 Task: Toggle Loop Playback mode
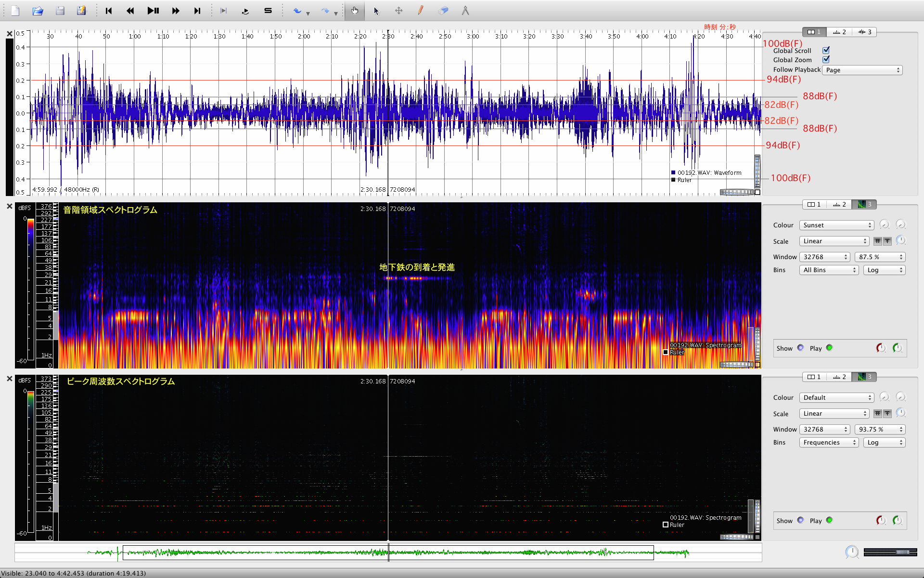(245, 11)
